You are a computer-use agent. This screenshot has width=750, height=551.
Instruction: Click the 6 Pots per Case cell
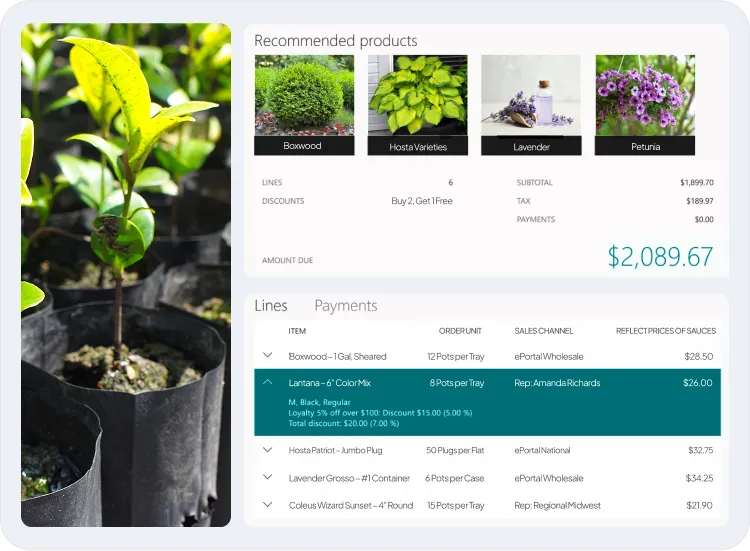tap(454, 478)
